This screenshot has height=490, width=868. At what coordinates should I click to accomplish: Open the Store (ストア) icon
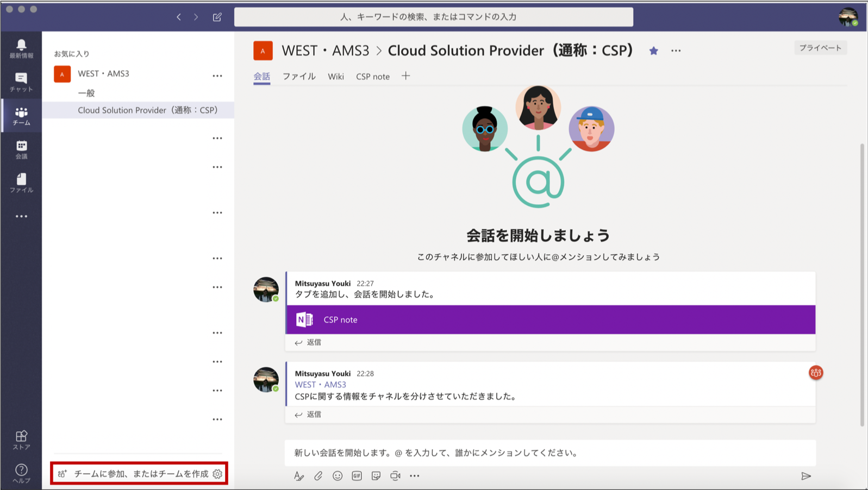click(x=21, y=439)
